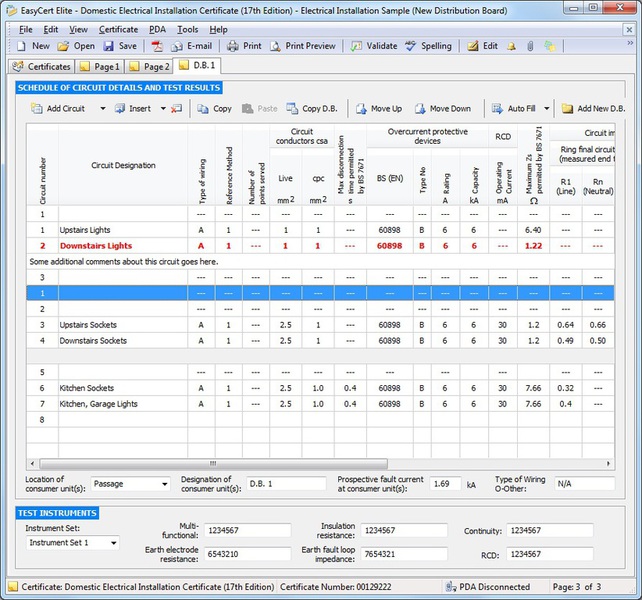Click Add New D.B. button
The height and width of the screenshot is (600, 642).
595,108
